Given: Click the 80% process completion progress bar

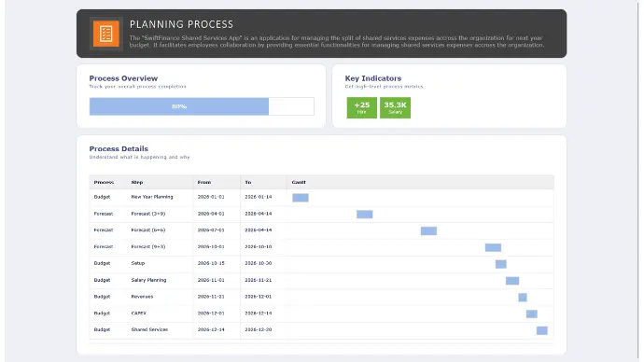Looking at the screenshot, I should (x=202, y=106).
